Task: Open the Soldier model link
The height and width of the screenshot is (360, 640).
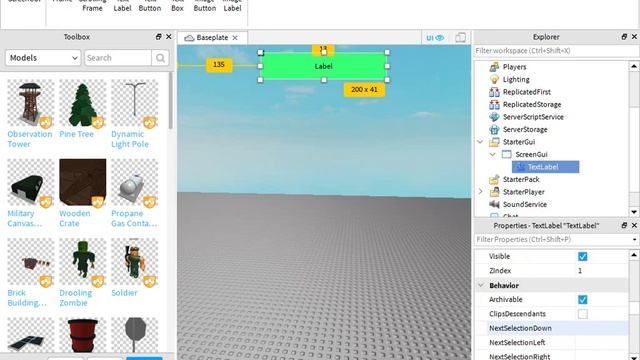Action: click(x=124, y=293)
